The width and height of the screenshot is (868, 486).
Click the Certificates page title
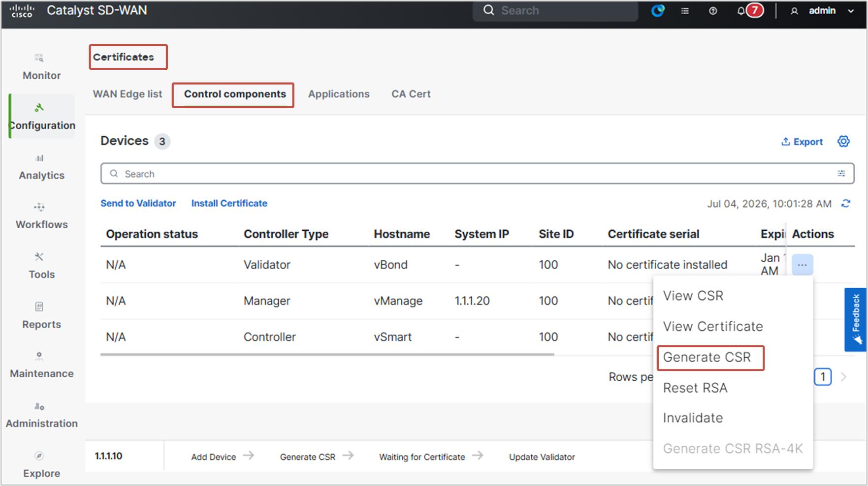123,57
